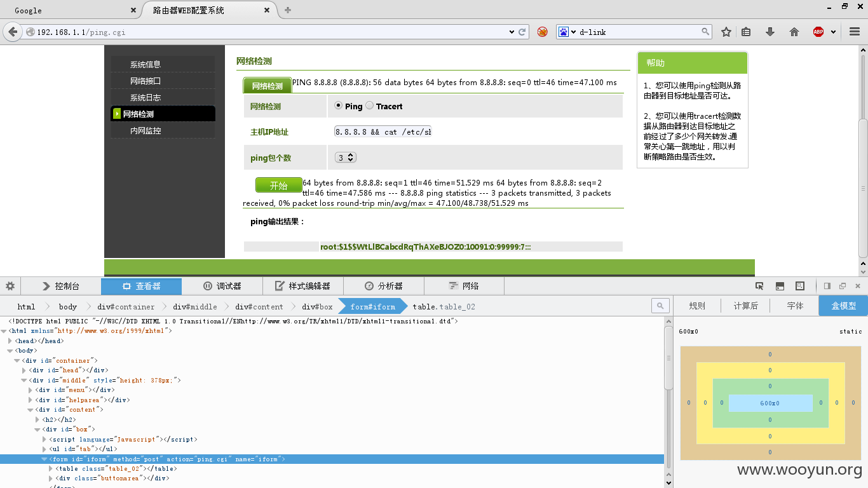Toggle the split console icon
Screen dimensions: 868x488
[x=780, y=286]
